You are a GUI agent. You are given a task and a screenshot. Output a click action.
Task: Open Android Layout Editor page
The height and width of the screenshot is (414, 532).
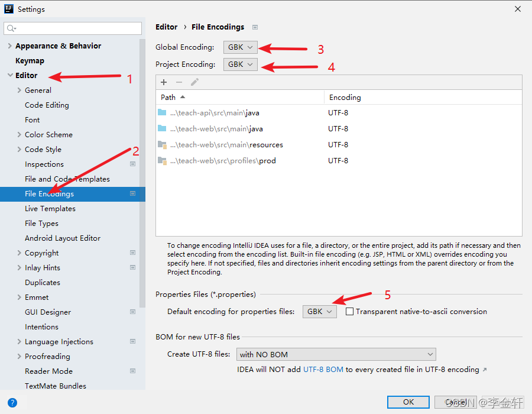(x=63, y=238)
